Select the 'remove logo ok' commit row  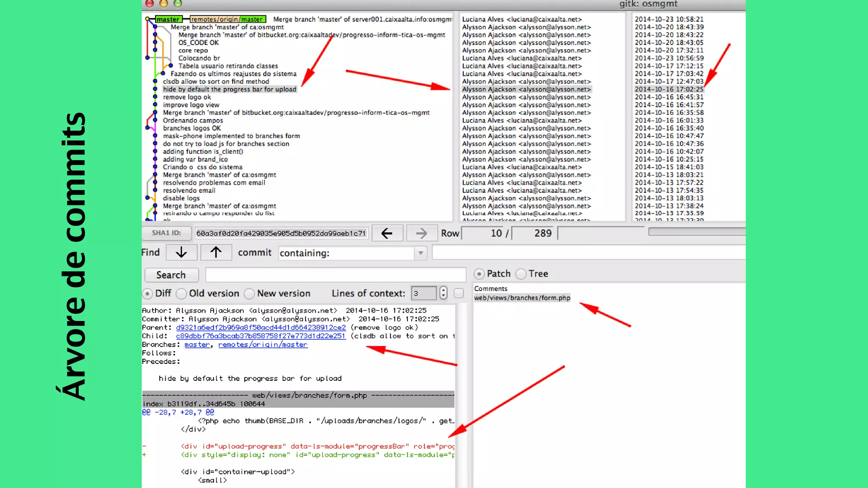187,97
